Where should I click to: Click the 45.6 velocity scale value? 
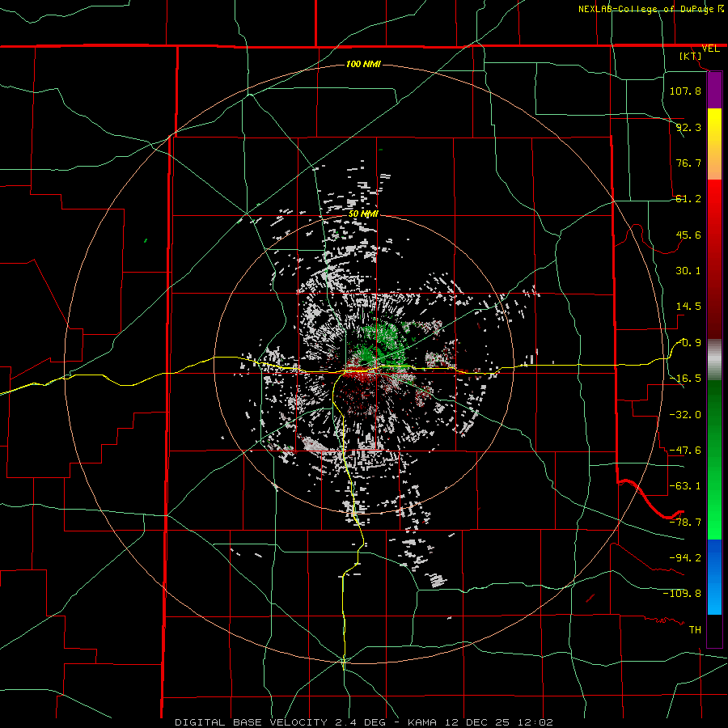point(688,235)
